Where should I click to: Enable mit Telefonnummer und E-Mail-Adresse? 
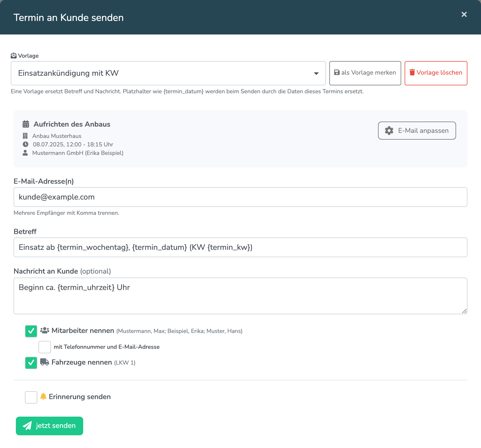(45, 347)
